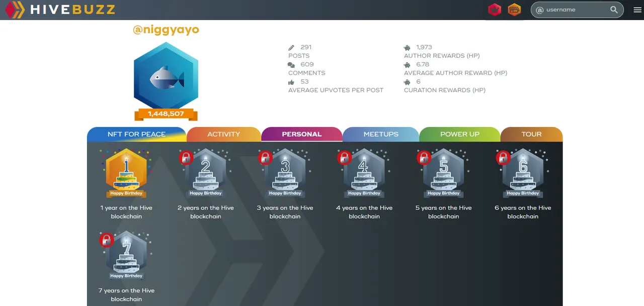Select the locked 7 years birthday badge
The image size is (644, 306).
pos(126,256)
